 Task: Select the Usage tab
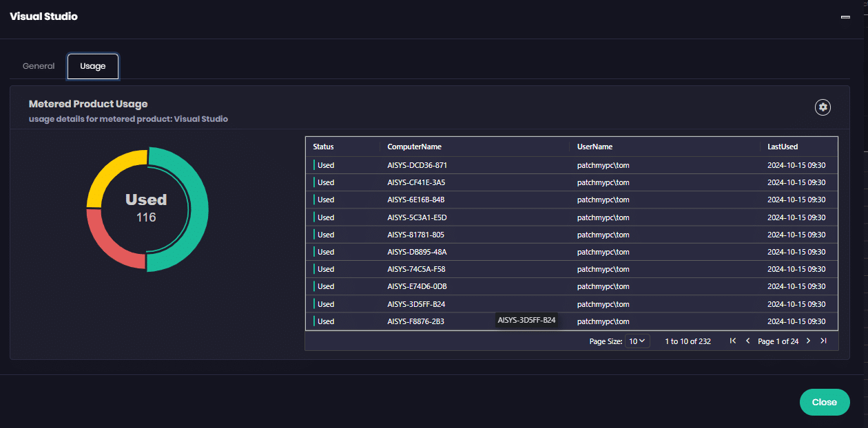tap(93, 66)
